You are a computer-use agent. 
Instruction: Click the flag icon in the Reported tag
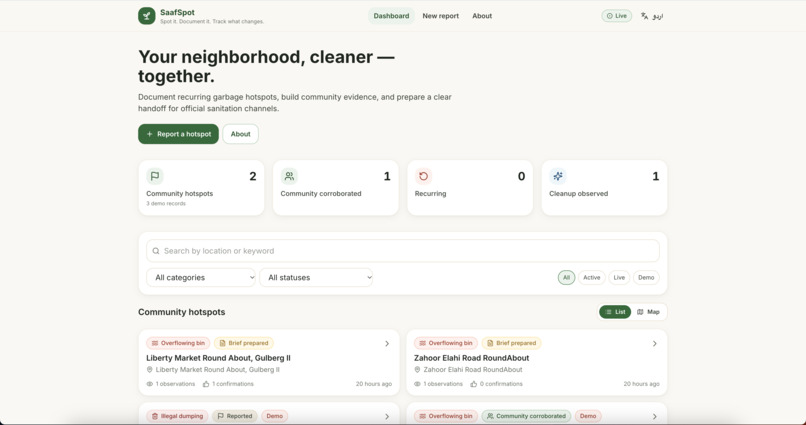221,416
